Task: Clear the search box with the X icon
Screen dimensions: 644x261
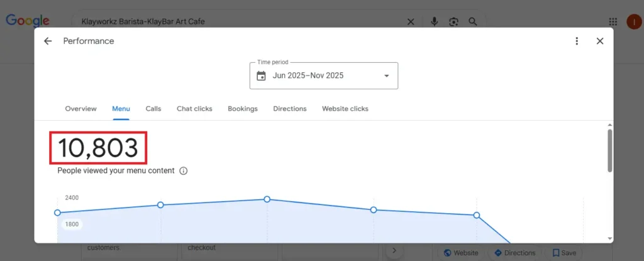Action: [x=411, y=22]
